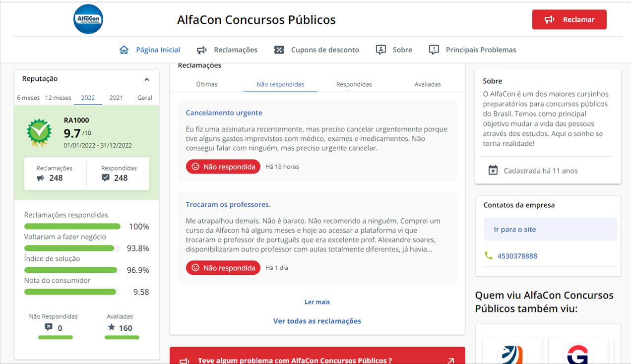Click the calendar icon near Cadastrada
Viewport: 631px width, 364px height.
[x=493, y=171]
